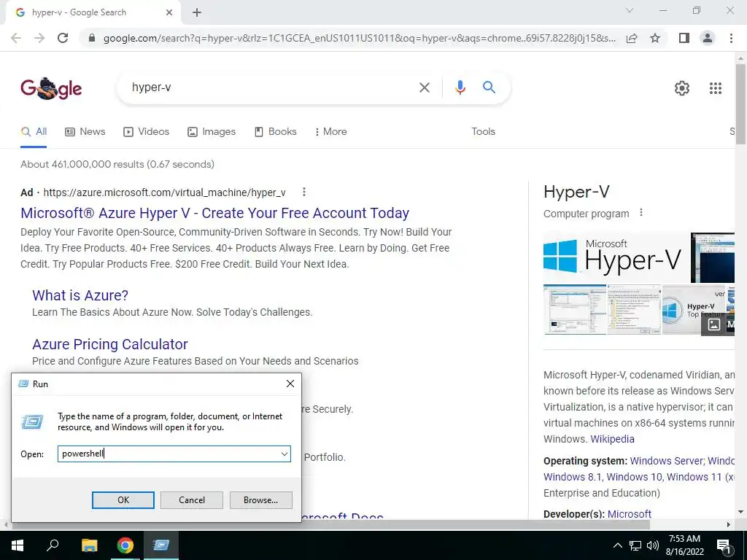
Task: Open notification center icon
Action: pyautogui.click(x=724, y=545)
